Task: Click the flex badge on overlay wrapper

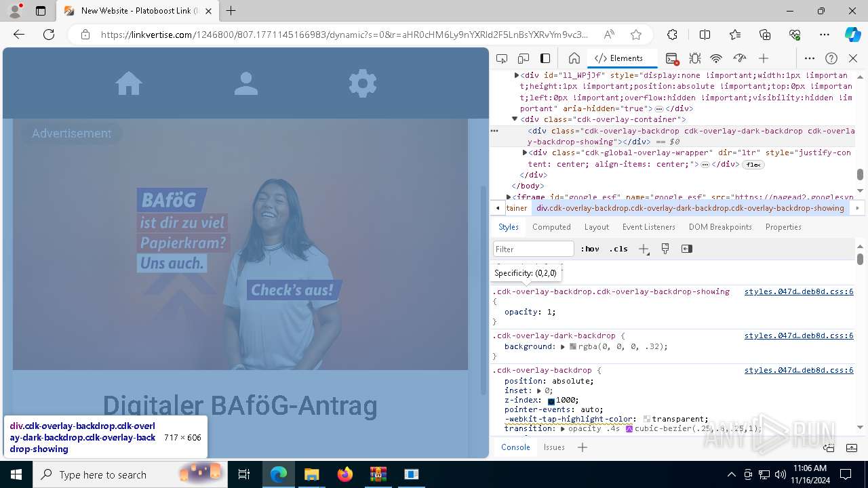Action: coord(753,165)
